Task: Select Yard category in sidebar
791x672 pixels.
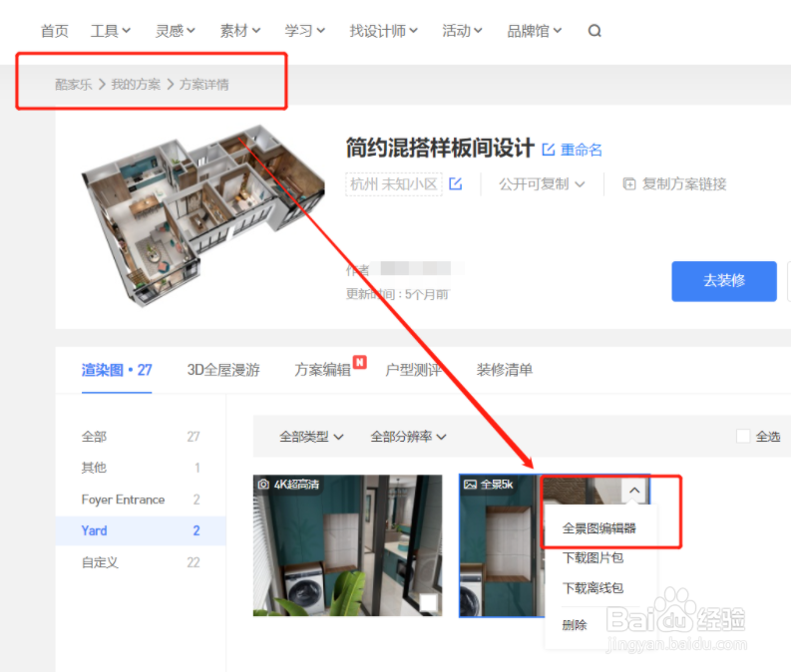Action: click(141, 530)
